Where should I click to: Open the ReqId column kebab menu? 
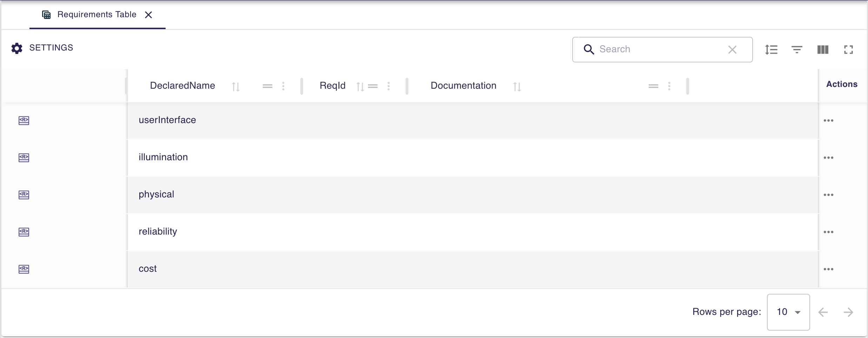click(389, 86)
